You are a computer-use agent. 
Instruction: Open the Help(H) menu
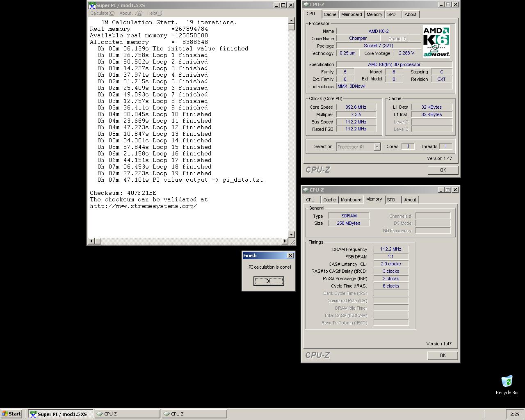click(x=155, y=13)
